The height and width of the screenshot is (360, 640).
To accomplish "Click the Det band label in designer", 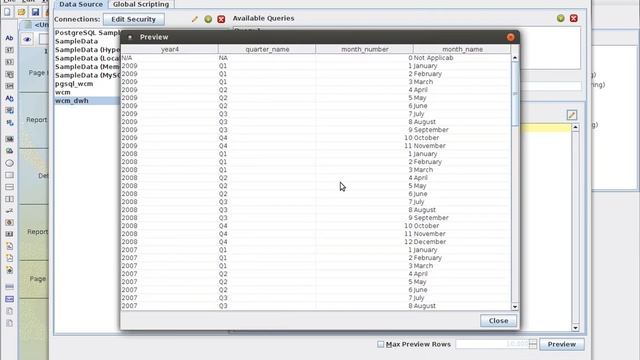I will pos(43,176).
